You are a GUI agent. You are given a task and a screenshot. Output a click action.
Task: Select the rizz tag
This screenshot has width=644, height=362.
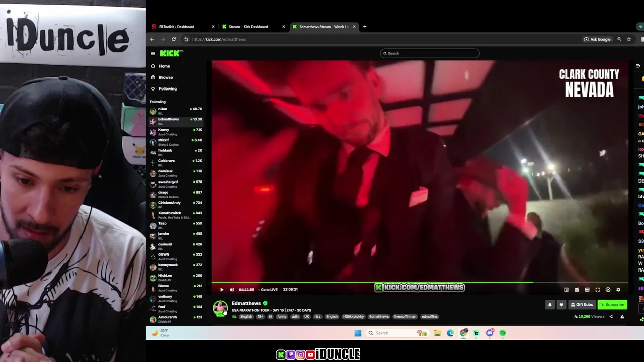point(317,317)
